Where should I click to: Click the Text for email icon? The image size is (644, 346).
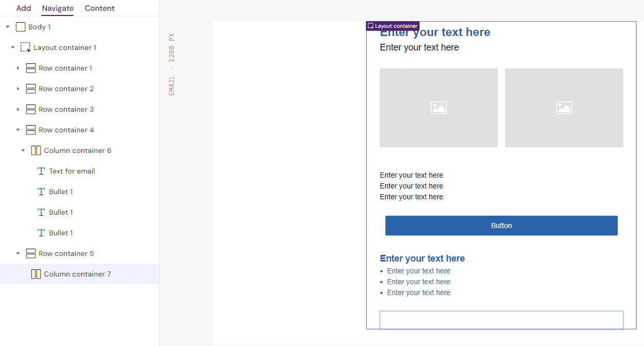[41, 171]
